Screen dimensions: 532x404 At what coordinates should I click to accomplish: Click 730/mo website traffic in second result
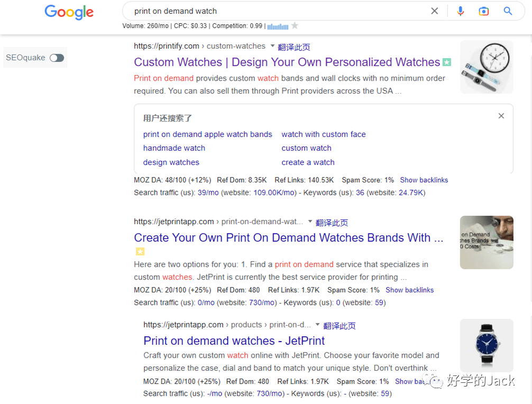pos(262,302)
